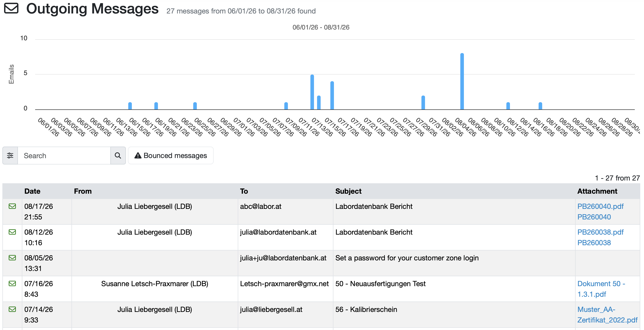Open Muster_AA-Zertifikat_2022.pdf attachment
The height and width of the screenshot is (330, 644).
[x=607, y=315]
